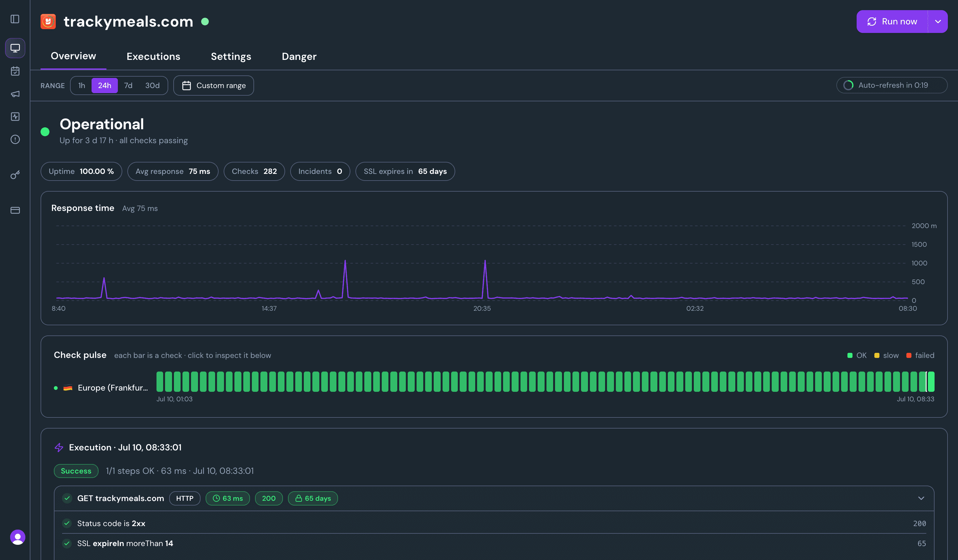Click the Run now button
Viewport: 958px width, 560px height.
pyautogui.click(x=892, y=22)
